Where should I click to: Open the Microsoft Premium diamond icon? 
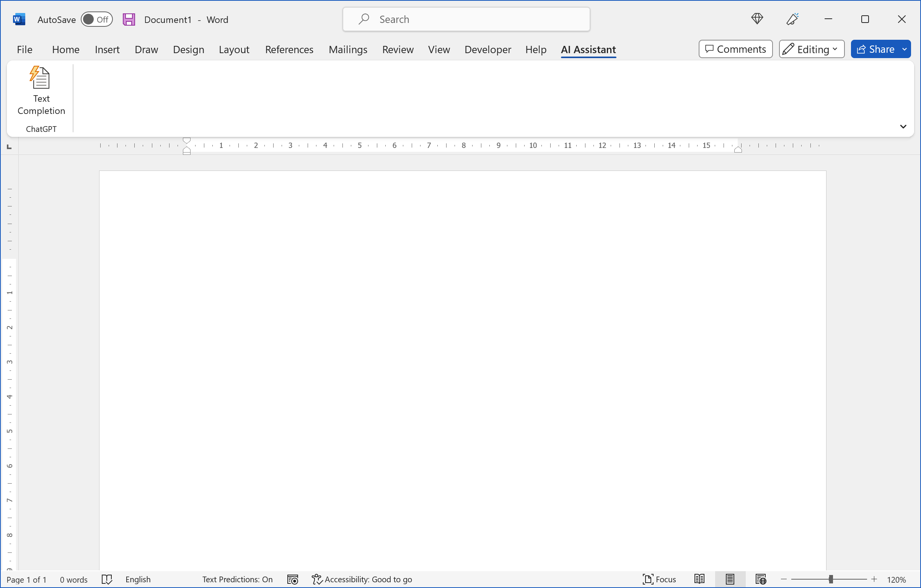click(757, 19)
